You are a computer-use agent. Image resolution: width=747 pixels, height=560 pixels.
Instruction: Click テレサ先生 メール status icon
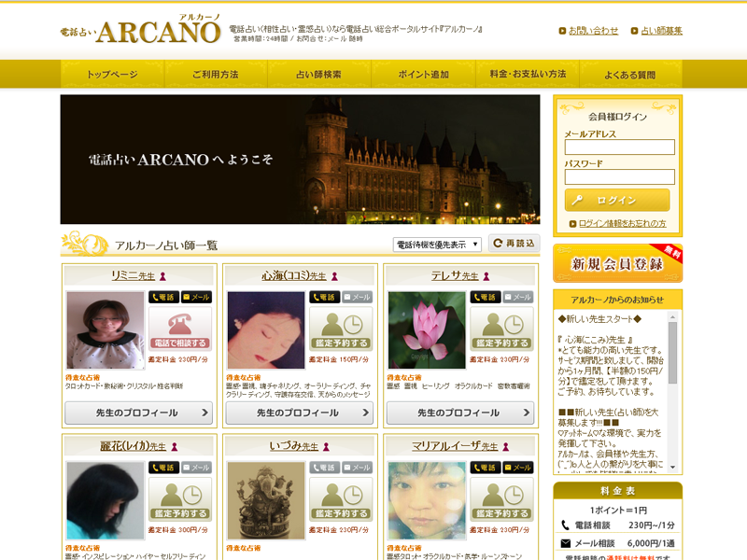click(518, 297)
